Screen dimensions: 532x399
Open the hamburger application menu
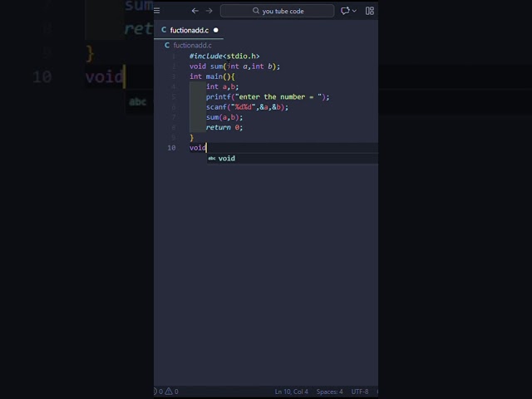(157, 11)
